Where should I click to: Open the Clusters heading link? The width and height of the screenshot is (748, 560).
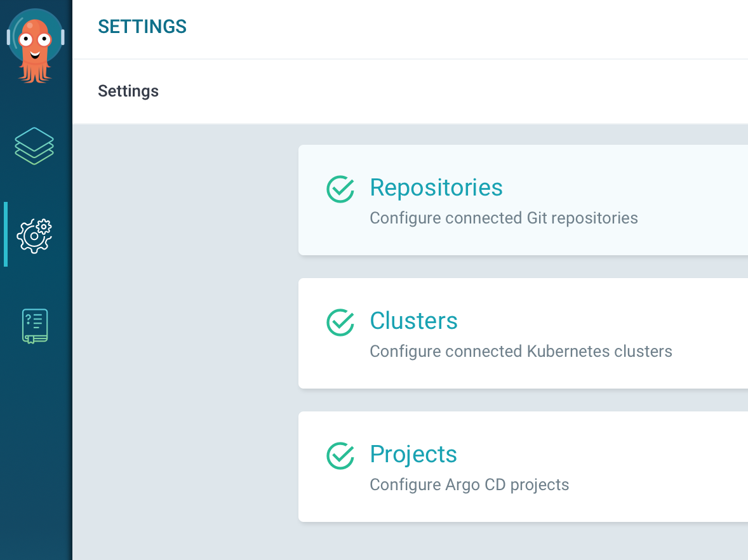413,321
